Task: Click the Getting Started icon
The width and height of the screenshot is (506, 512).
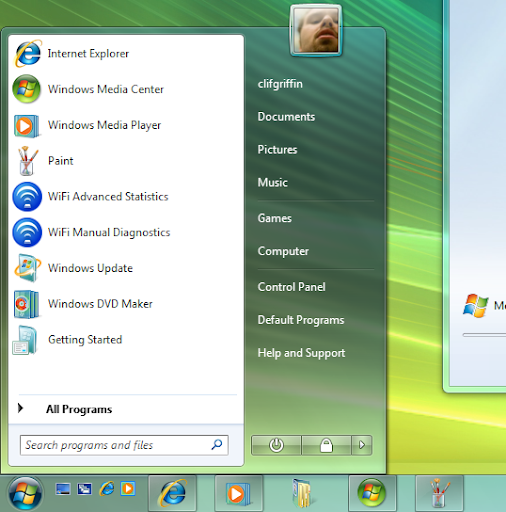Action: [x=25, y=340]
